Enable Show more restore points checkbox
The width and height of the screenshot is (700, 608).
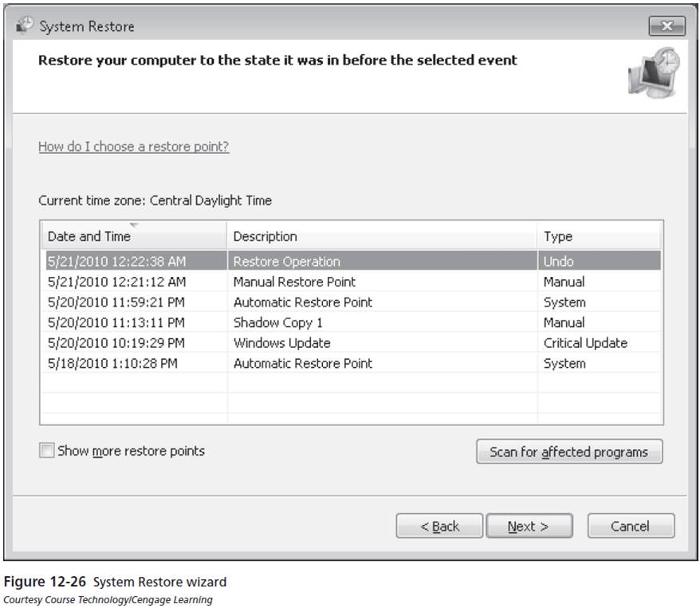[47, 450]
